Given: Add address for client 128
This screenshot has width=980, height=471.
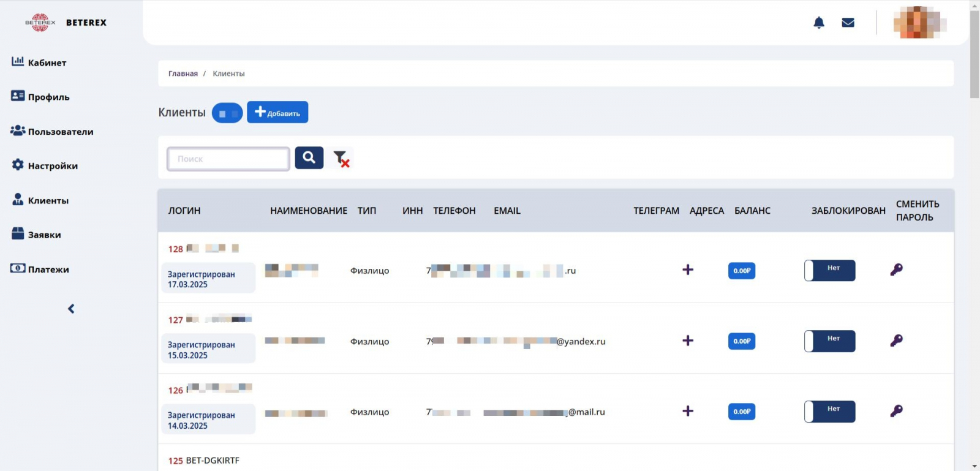Looking at the screenshot, I should coord(688,269).
